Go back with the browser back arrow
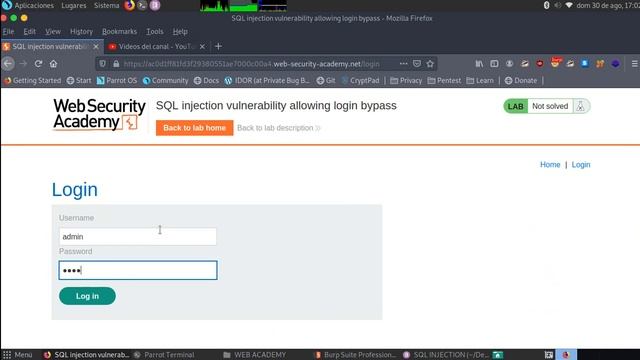Image resolution: width=640 pixels, height=360 pixels. click(x=8, y=64)
